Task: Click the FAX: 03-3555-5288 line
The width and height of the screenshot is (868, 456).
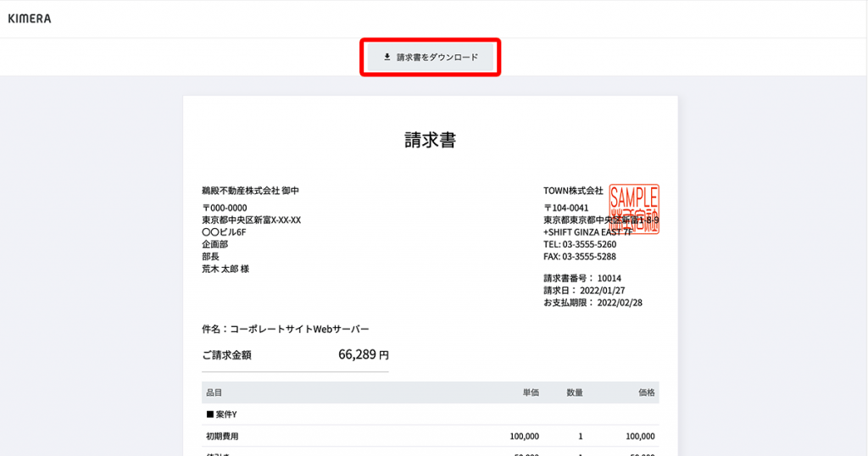Action: [x=580, y=256]
